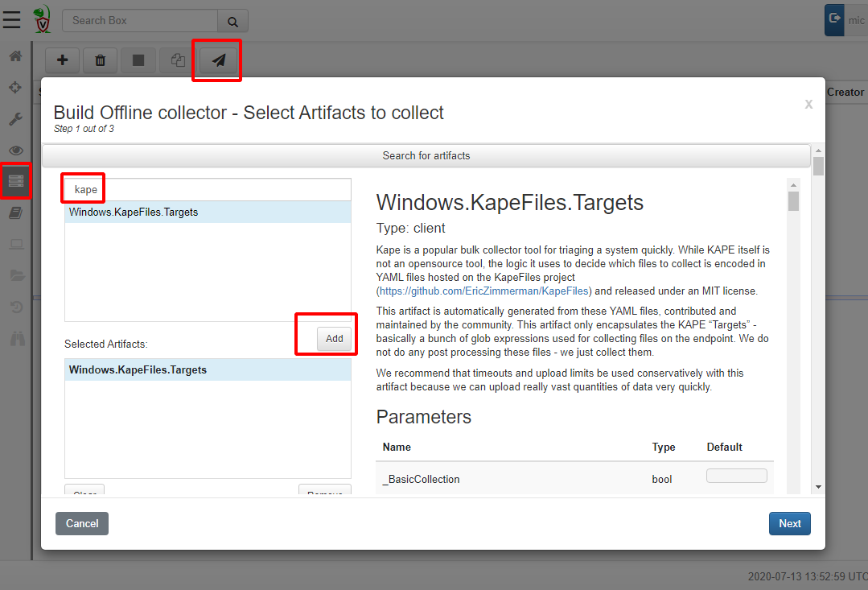The width and height of the screenshot is (868, 590).
Task: Open the KapeFiles GitHub link
Action: point(485,291)
